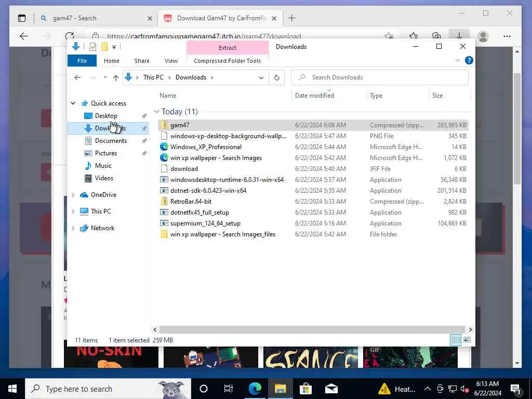Screen dimensions: 532x399
Task: Expand the ribbon with the chevron
Action: (x=457, y=60)
